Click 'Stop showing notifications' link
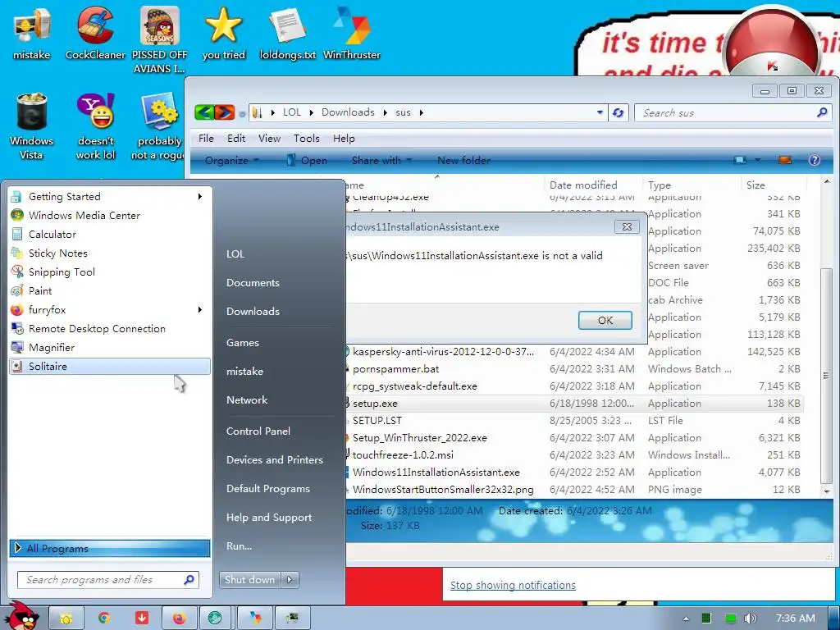Viewport: 840px width, 630px height. [513, 585]
